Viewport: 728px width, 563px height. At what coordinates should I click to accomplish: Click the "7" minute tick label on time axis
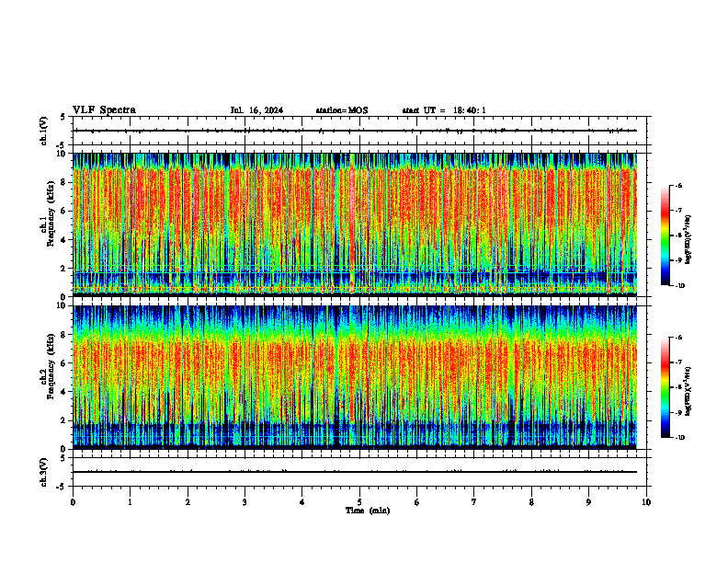(x=474, y=502)
